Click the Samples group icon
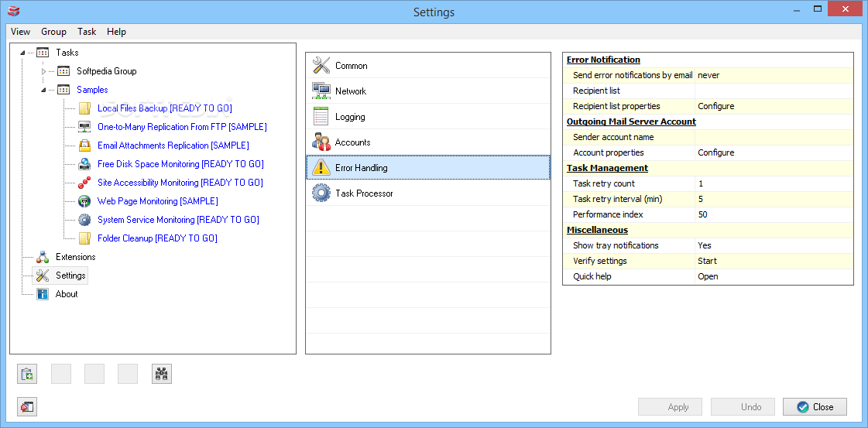 click(63, 90)
